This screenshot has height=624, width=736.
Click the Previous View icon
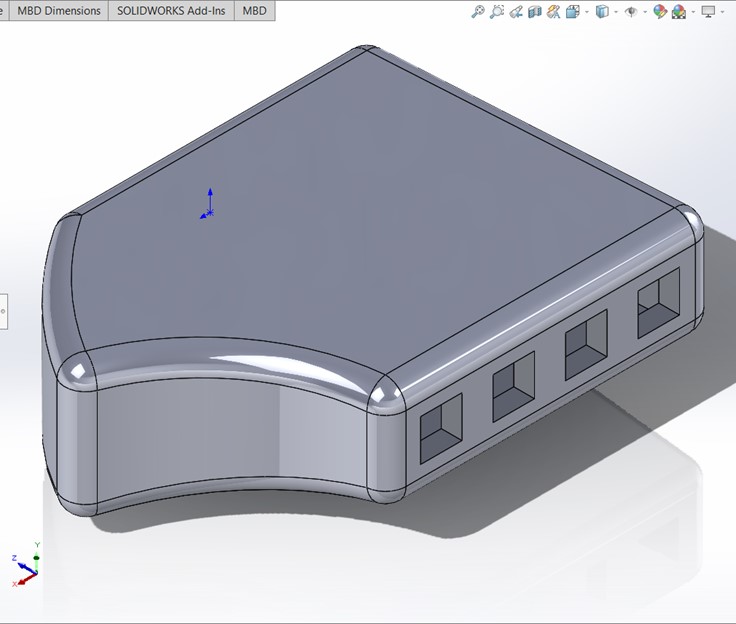click(516, 11)
